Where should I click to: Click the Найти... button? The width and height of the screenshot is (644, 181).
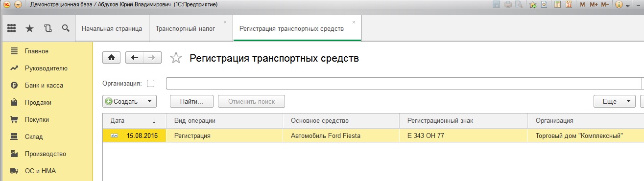coord(192,102)
